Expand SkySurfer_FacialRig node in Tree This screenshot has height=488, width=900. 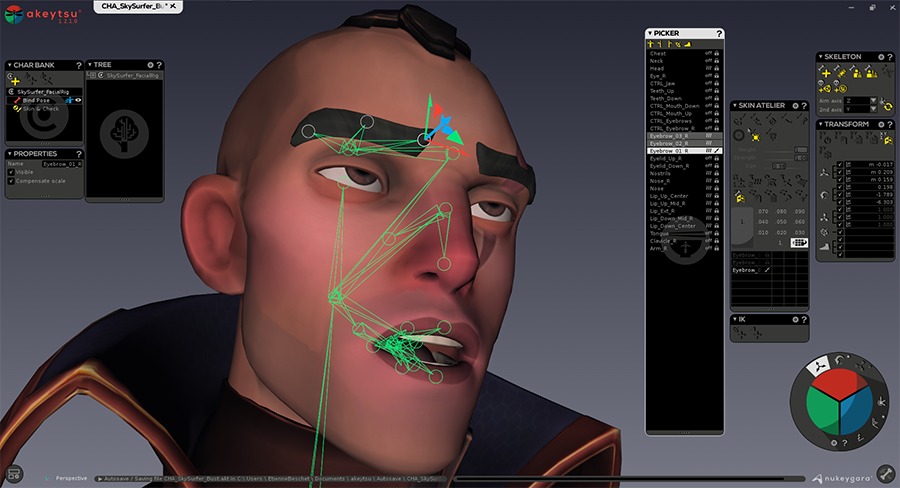(92, 75)
